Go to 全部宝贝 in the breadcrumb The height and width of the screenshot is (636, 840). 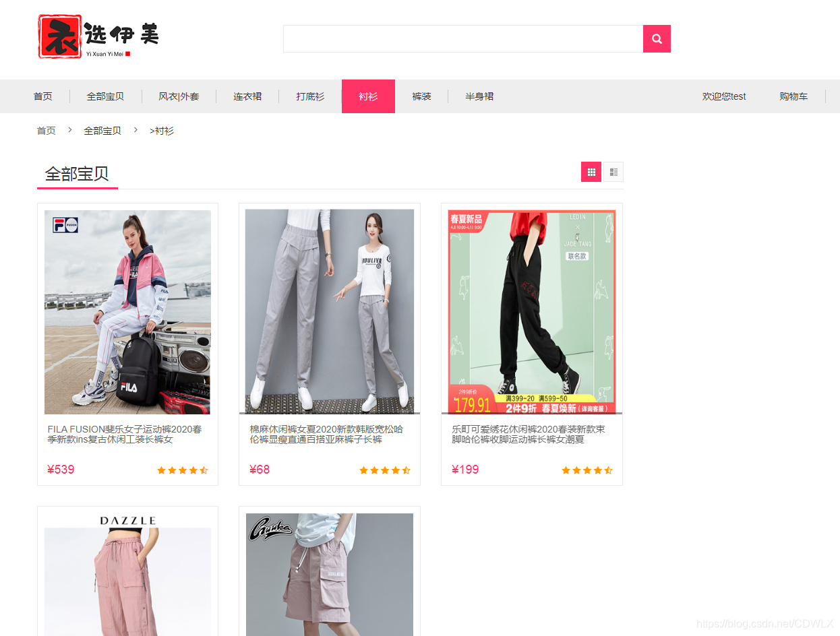click(x=102, y=131)
